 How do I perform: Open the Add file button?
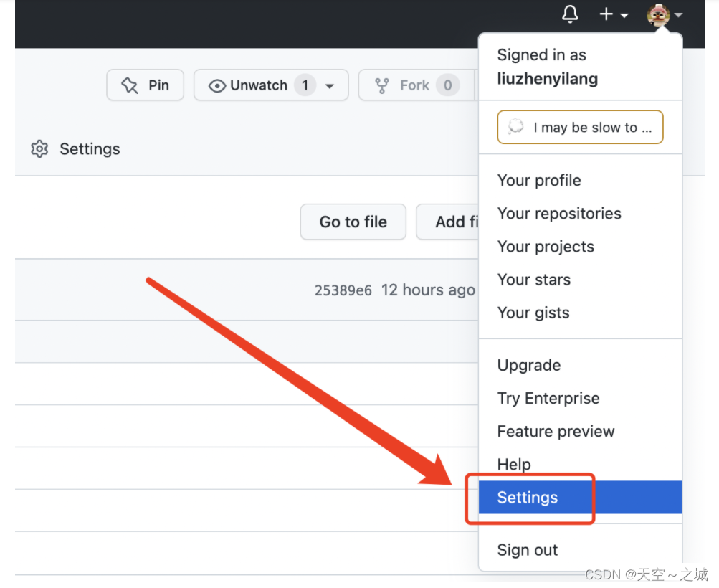click(x=447, y=222)
